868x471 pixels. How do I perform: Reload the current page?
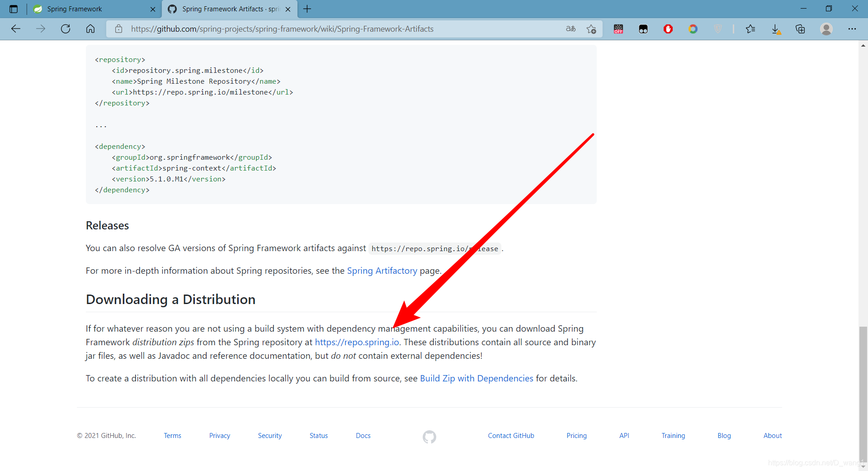tap(66, 29)
